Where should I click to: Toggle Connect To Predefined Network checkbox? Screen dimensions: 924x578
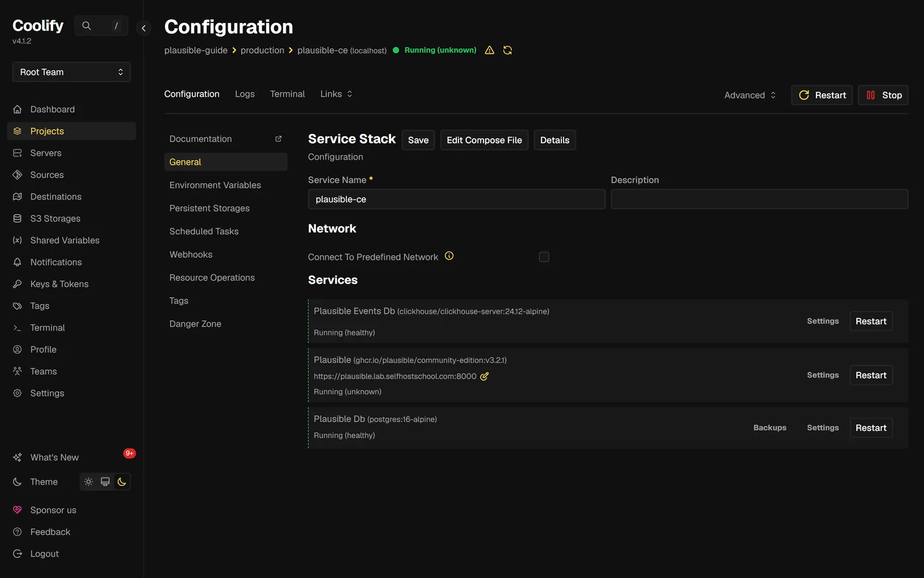(x=544, y=257)
